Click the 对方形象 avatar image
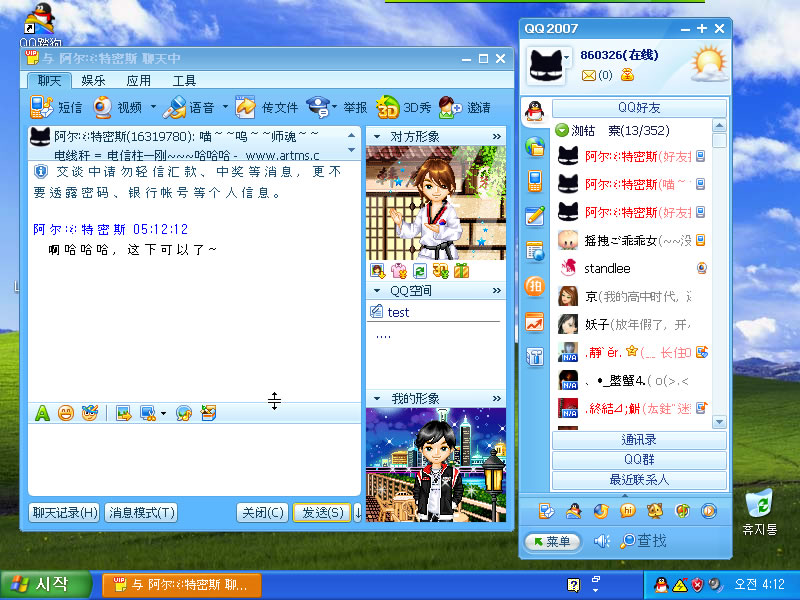The image size is (800, 600). pyautogui.click(x=436, y=203)
